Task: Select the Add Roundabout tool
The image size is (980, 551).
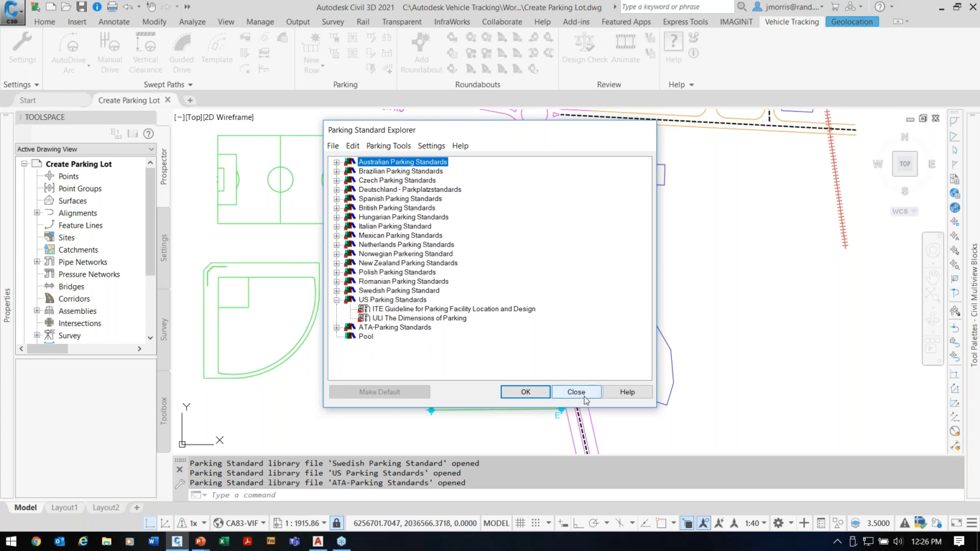Action: tap(421, 54)
